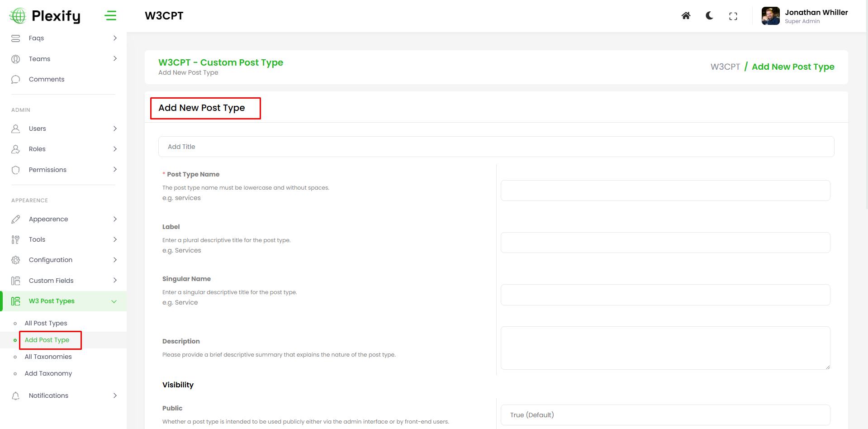Expand the Appearence submenu arrow
868x429 pixels.
(115, 219)
